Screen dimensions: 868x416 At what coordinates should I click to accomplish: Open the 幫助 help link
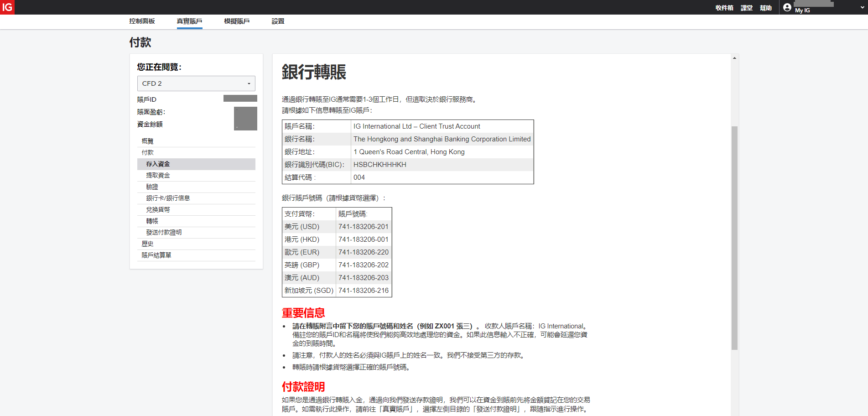(x=766, y=8)
